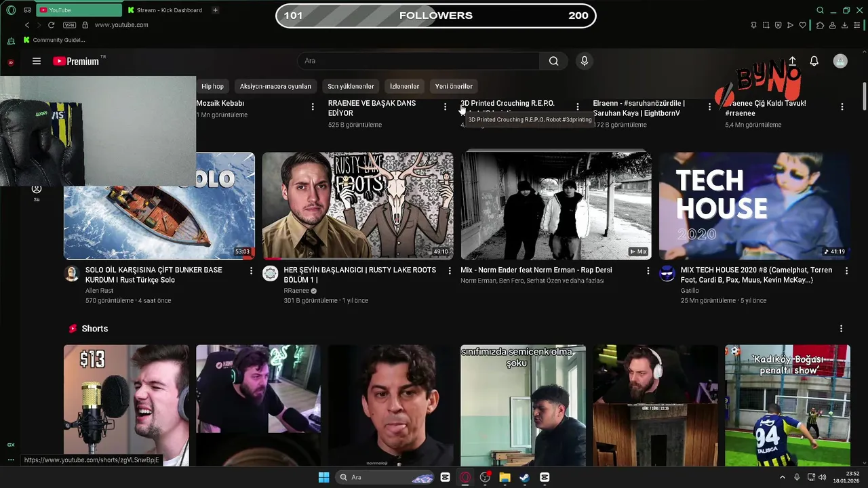Open the ad blocker shield icon
This screenshot has width=868, height=488.
click(x=778, y=25)
